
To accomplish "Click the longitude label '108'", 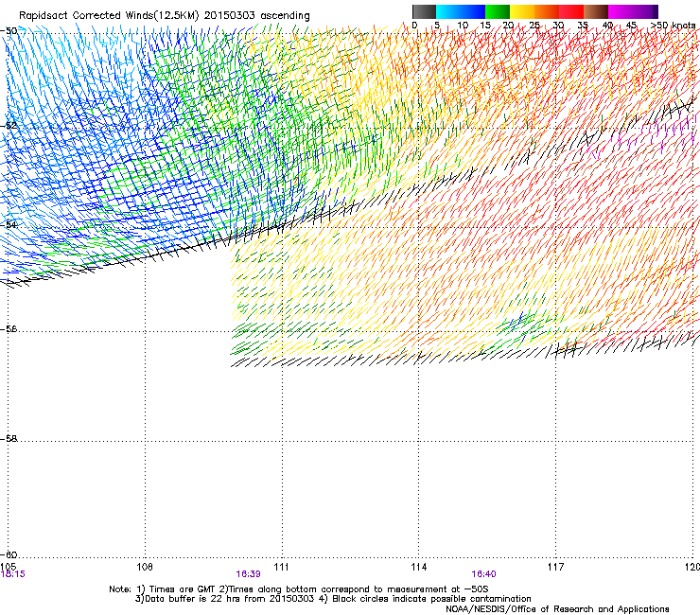I will click(x=145, y=567).
